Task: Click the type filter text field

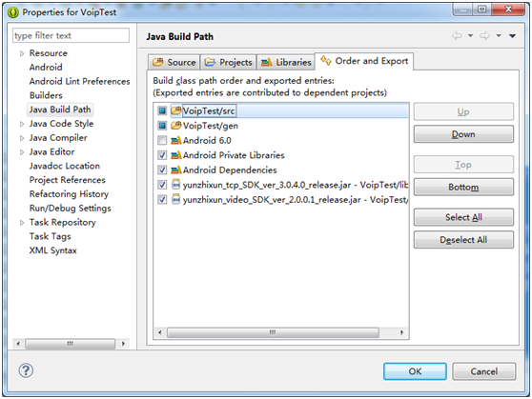Action: point(71,35)
